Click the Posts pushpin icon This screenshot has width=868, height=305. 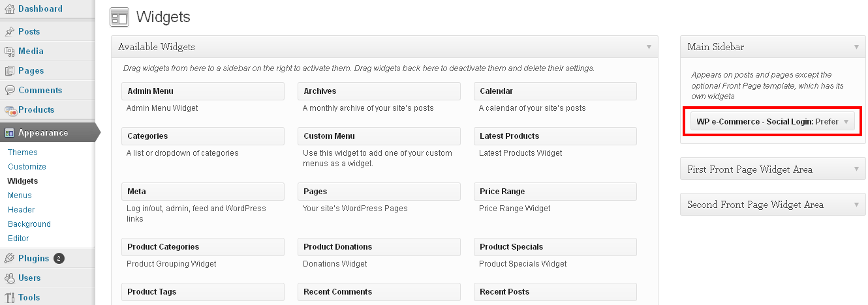tap(10, 31)
